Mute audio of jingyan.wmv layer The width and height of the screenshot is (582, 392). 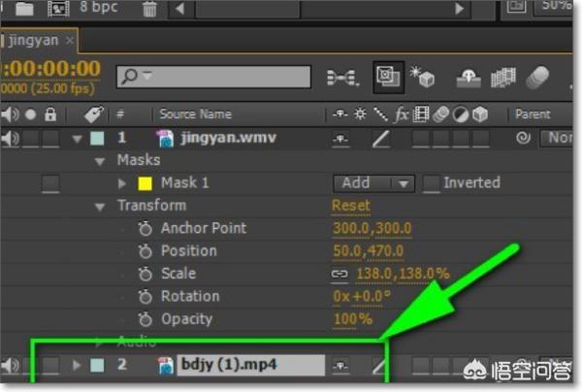[x=10, y=139]
